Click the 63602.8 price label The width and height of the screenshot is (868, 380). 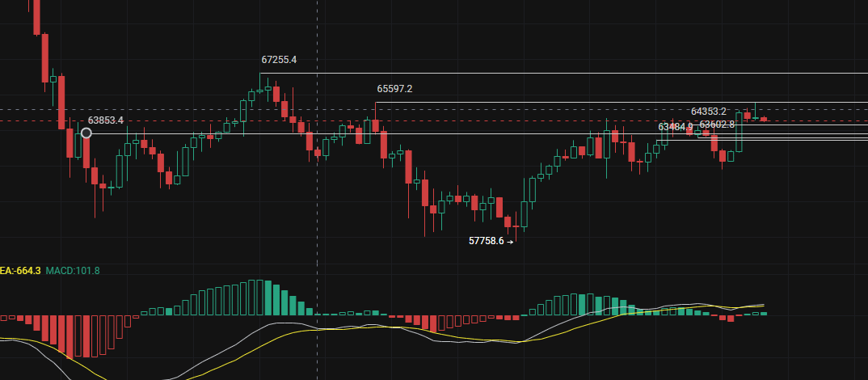pyautogui.click(x=717, y=124)
